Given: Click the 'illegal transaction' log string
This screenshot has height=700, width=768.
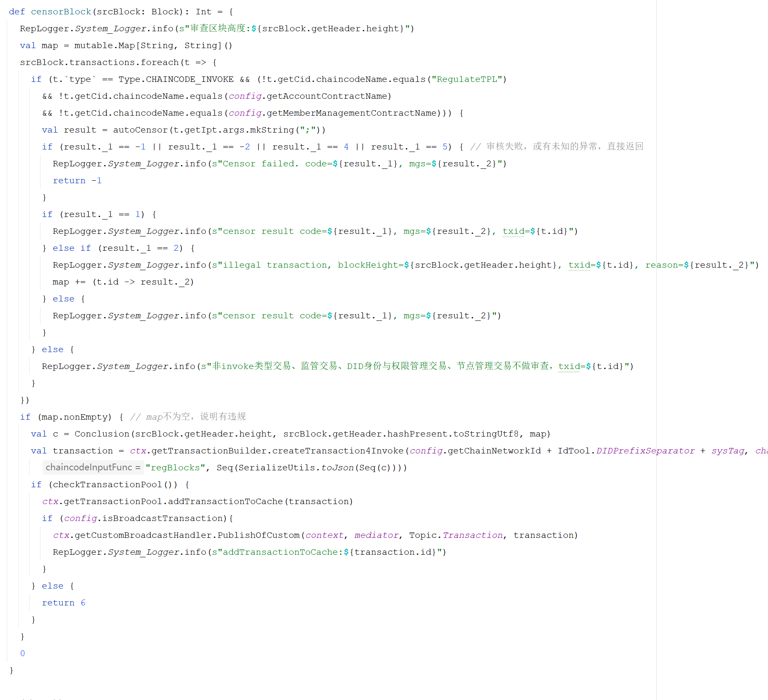Looking at the screenshot, I should point(275,265).
